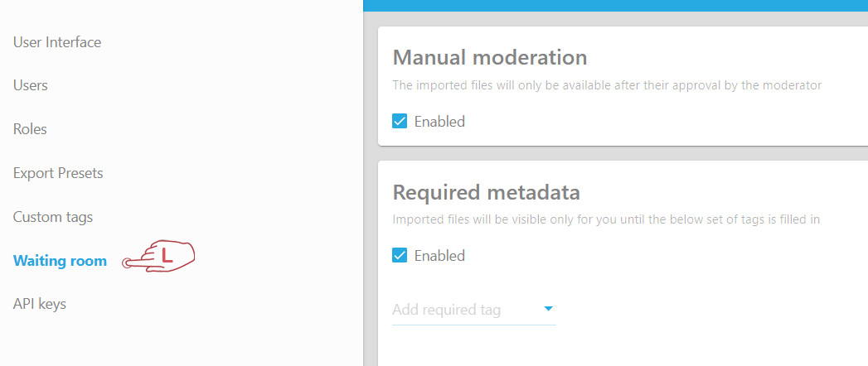This screenshot has height=366, width=868.
Task: Select the Waiting room sidebar item
Action: [x=60, y=261]
